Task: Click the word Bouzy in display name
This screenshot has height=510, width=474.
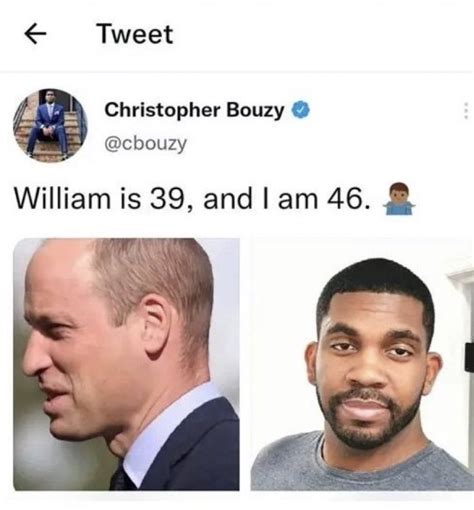Action: pos(255,111)
